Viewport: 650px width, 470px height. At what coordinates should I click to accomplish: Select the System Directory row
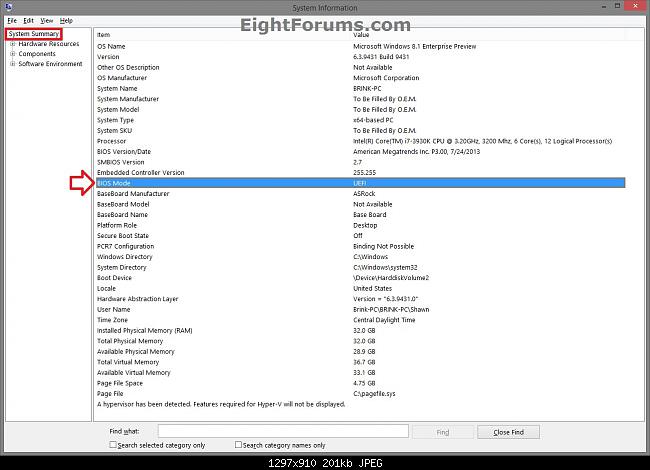click(x=360, y=267)
